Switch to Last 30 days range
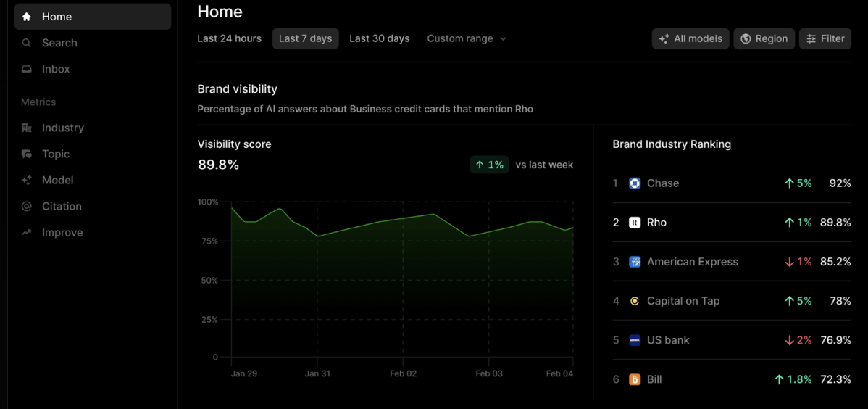Image resolution: width=868 pixels, height=409 pixels. click(x=379, y=38)
